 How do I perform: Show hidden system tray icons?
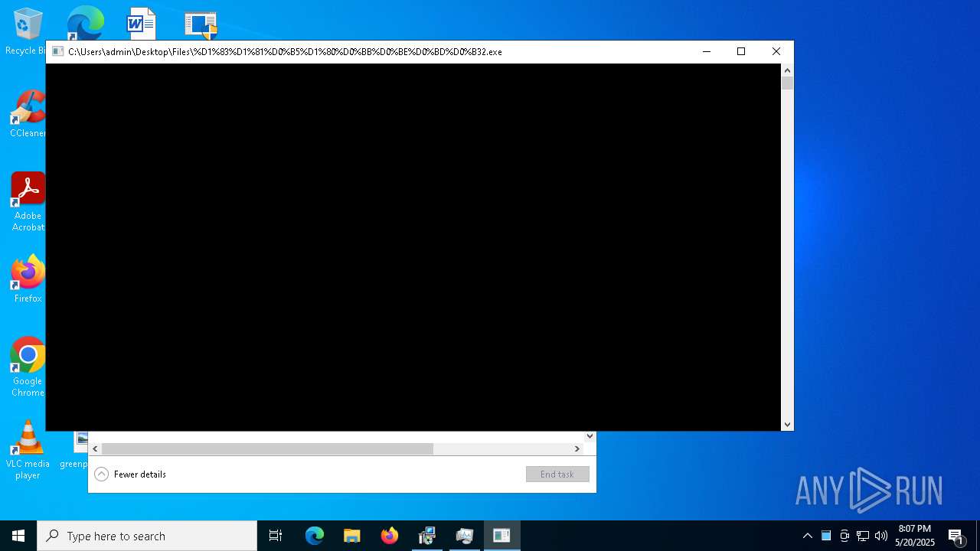coord(808,536)
